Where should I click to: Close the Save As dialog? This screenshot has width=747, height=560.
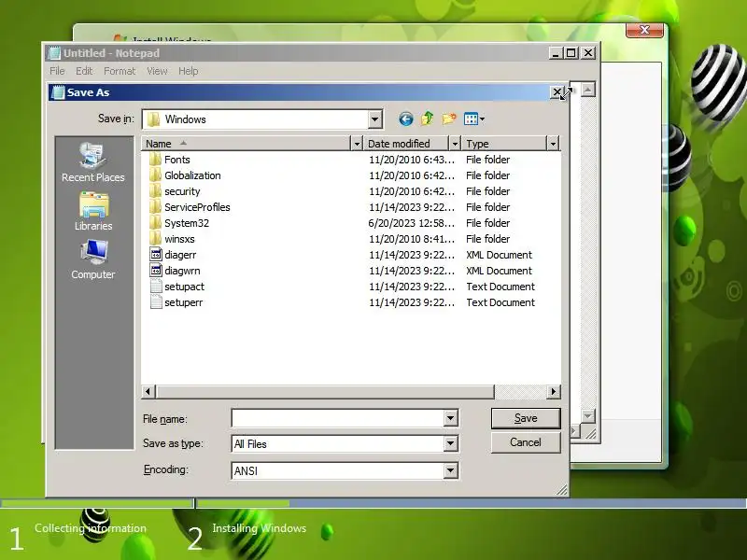point(557,91)
